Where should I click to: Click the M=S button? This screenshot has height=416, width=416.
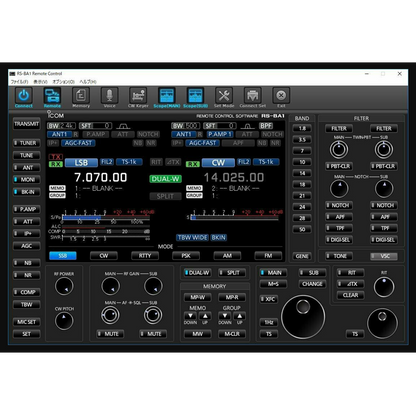click(273, 284)
